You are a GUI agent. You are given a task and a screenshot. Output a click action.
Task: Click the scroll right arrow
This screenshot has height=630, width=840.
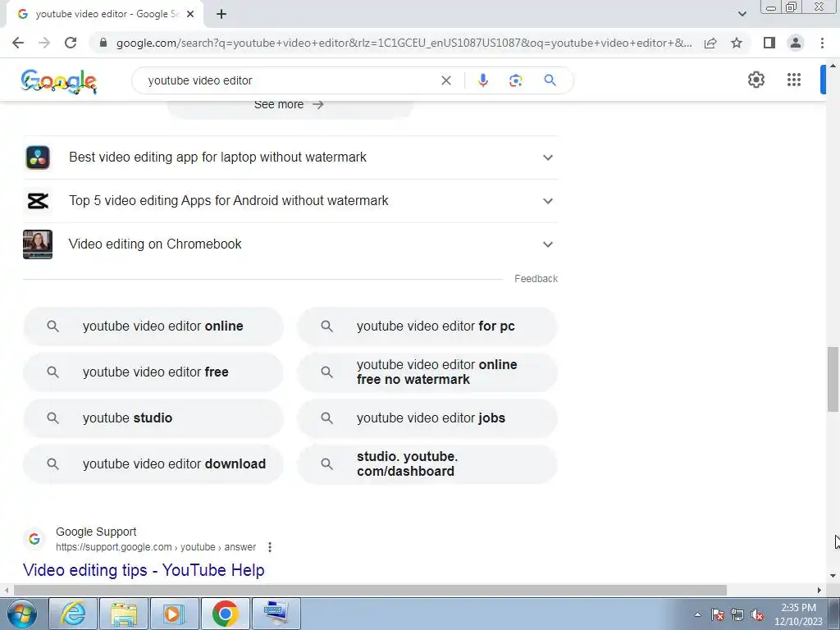819,590
